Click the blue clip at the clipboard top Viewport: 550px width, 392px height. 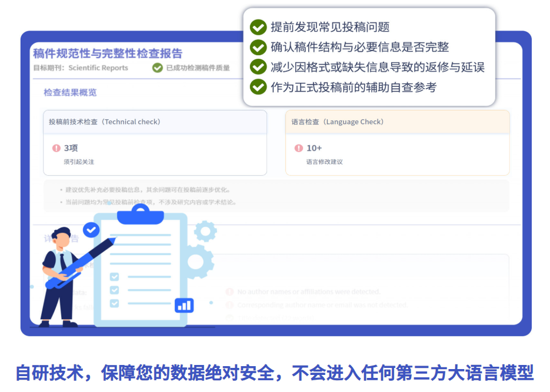tap(139, 217)
